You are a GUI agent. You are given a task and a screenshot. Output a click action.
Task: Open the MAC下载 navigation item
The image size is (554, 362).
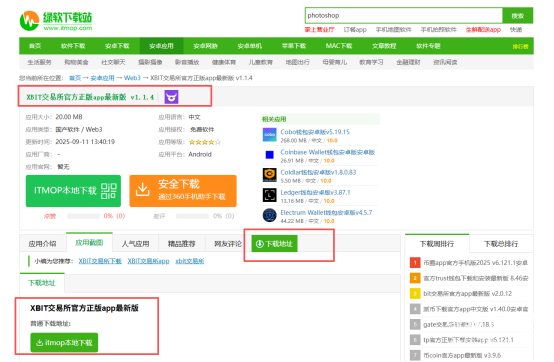click(x=339, y=46)
